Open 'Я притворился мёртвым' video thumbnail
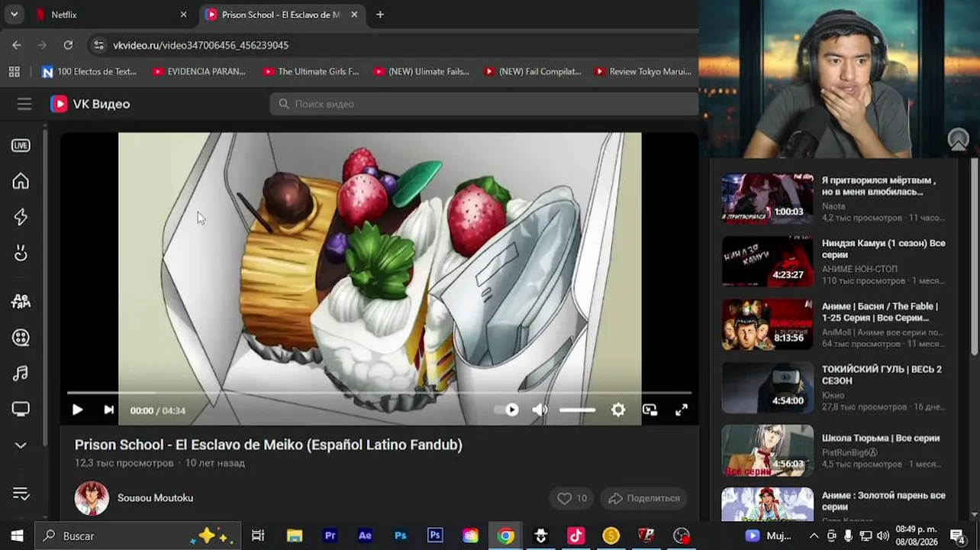Screen dimensions: 980x550 tap(768, 199)
